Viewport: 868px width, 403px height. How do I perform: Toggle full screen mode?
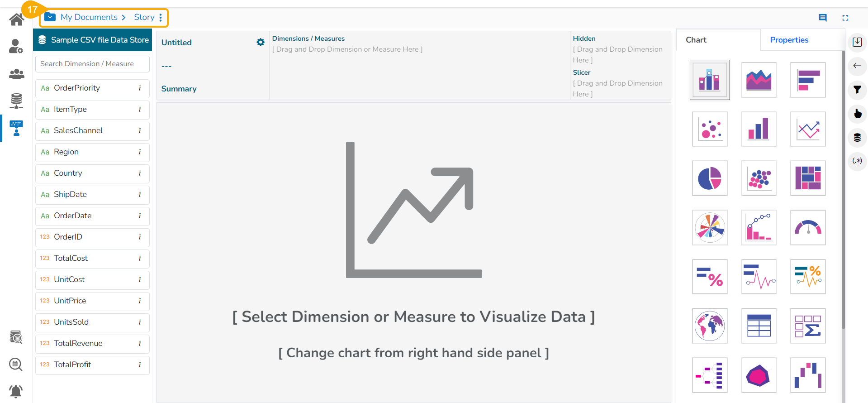[845, 18]
